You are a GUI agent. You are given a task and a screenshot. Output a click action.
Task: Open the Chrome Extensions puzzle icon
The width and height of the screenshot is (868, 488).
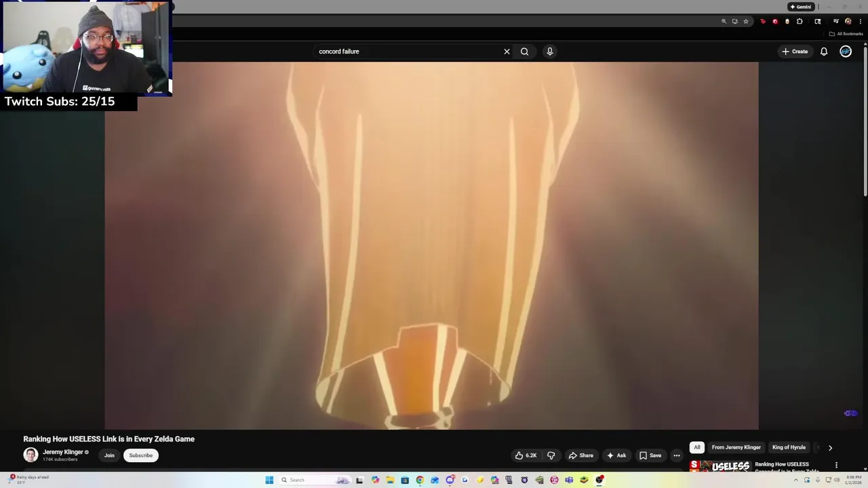[x=800, y=22]
